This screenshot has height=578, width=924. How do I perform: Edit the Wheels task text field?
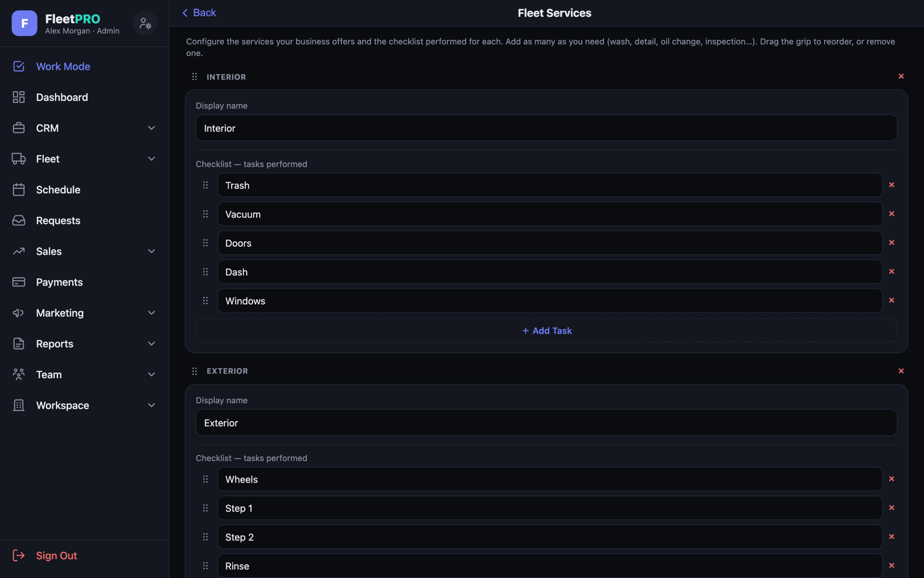[550, 479]
